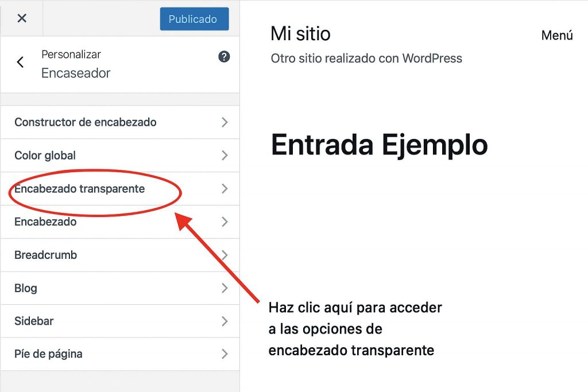Click the Publicado button

194,18
